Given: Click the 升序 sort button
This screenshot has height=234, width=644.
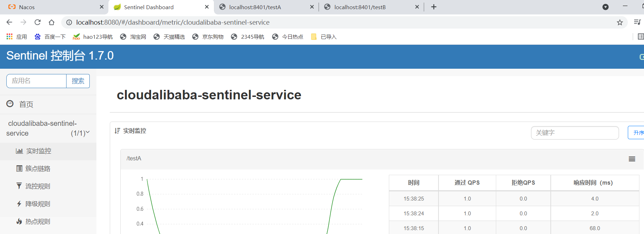Looking at the screenshot, I should (x=636, y=133).
